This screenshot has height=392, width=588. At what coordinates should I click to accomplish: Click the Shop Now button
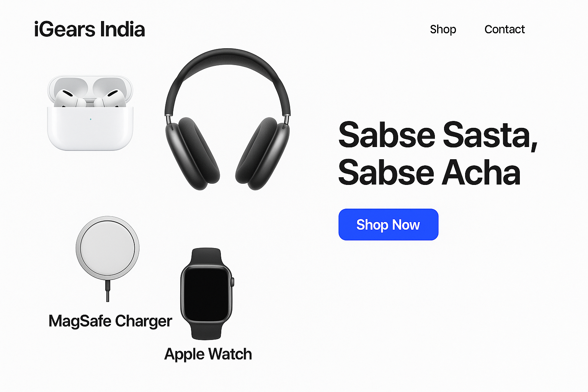(x=388, y=225)
